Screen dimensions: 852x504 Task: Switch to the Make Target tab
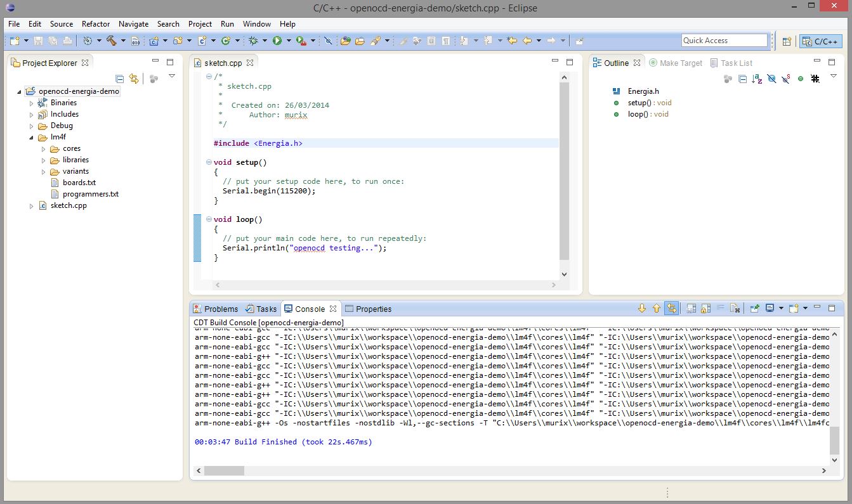(x=675, y=63)
